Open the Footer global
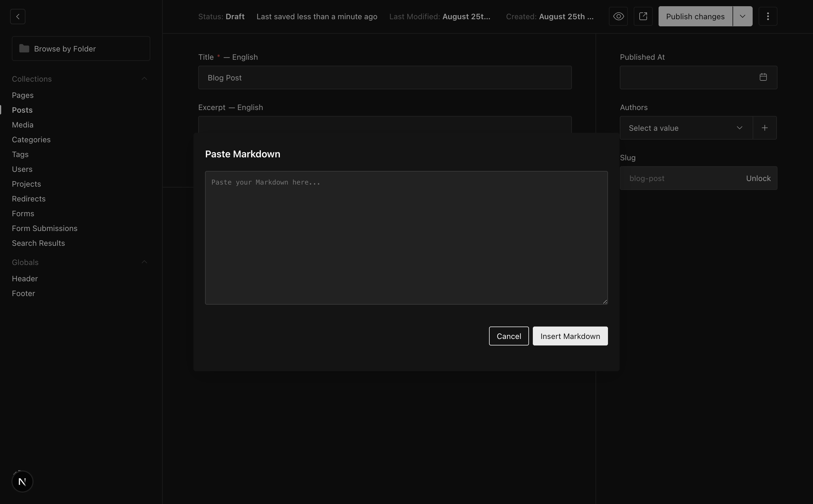Image resolution: width=813 pixels, height=504 pixels. [23, 293]
